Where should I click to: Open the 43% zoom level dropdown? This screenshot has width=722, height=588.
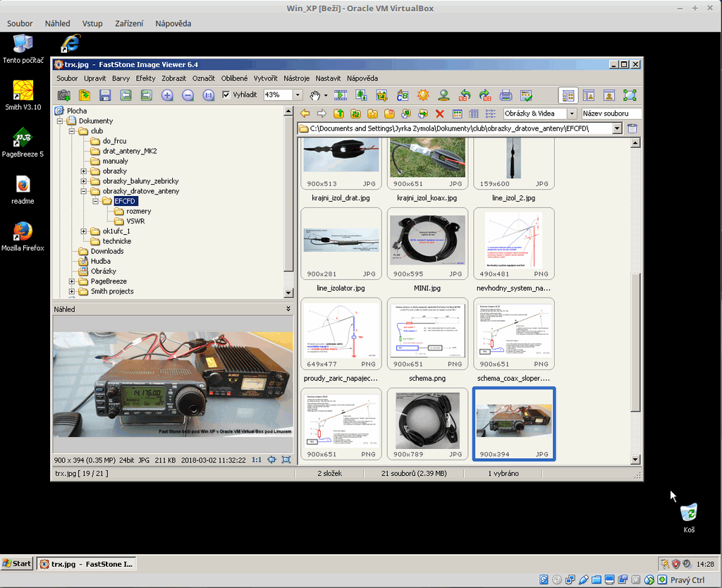[298, 94]
